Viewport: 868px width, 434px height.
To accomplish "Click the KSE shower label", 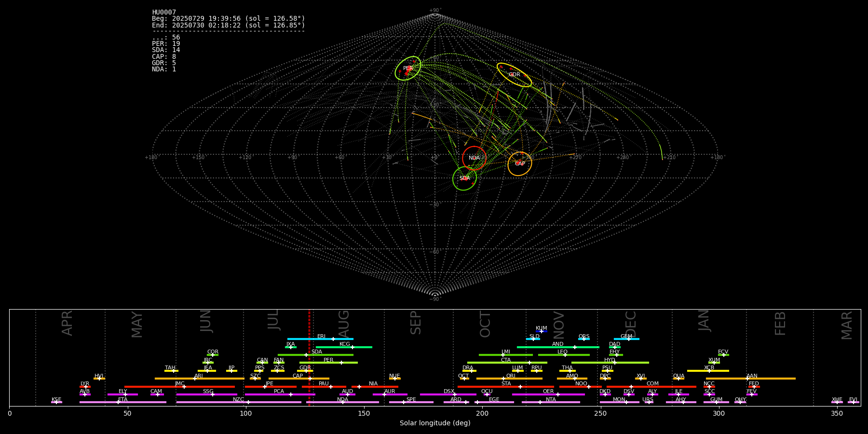I will 56,400.
